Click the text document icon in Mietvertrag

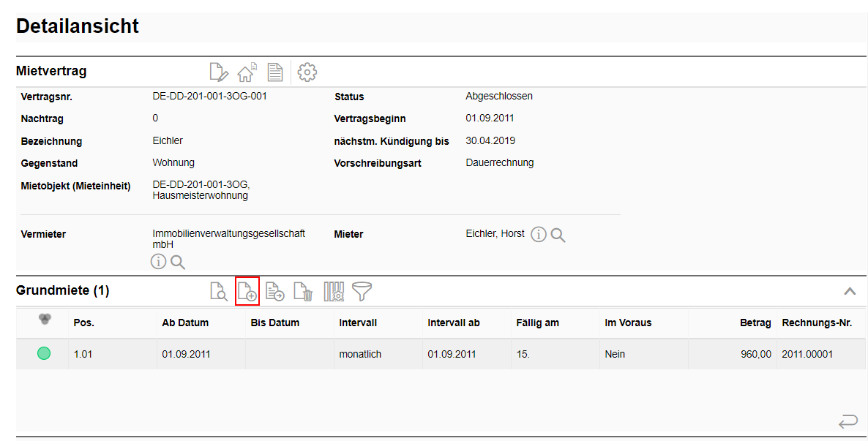click(x=274, y=72)
